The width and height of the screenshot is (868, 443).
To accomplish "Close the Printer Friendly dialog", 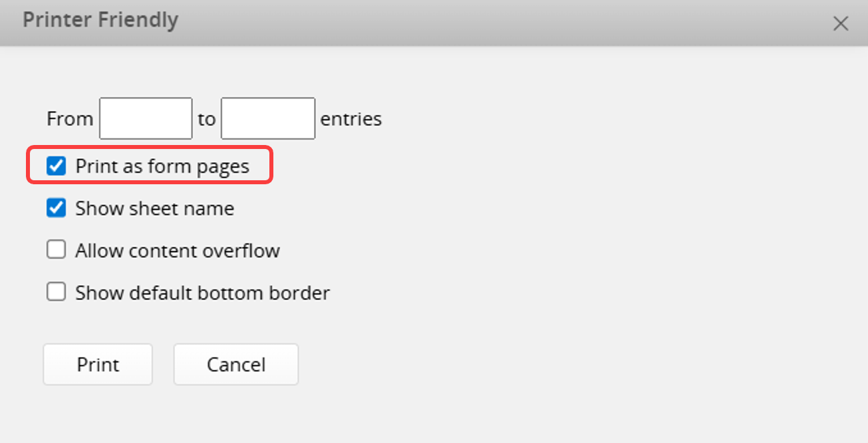I will (x=841, y=24).
